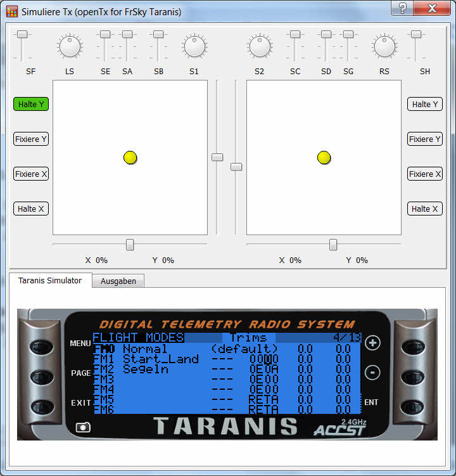The width and height of the screenshot is (456, 476).
Task: Switch to the Ausgaben tab
Action: [118, 281]
